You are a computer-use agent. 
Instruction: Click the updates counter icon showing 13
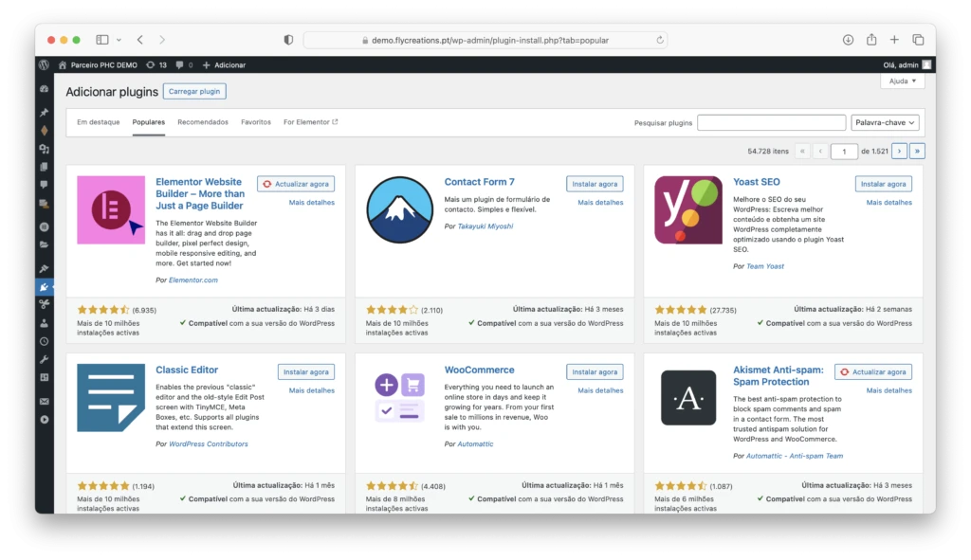coord(156,65)
